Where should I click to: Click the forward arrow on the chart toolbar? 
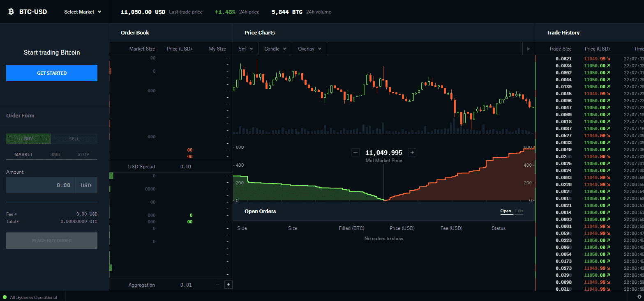(x=528, y=48)
